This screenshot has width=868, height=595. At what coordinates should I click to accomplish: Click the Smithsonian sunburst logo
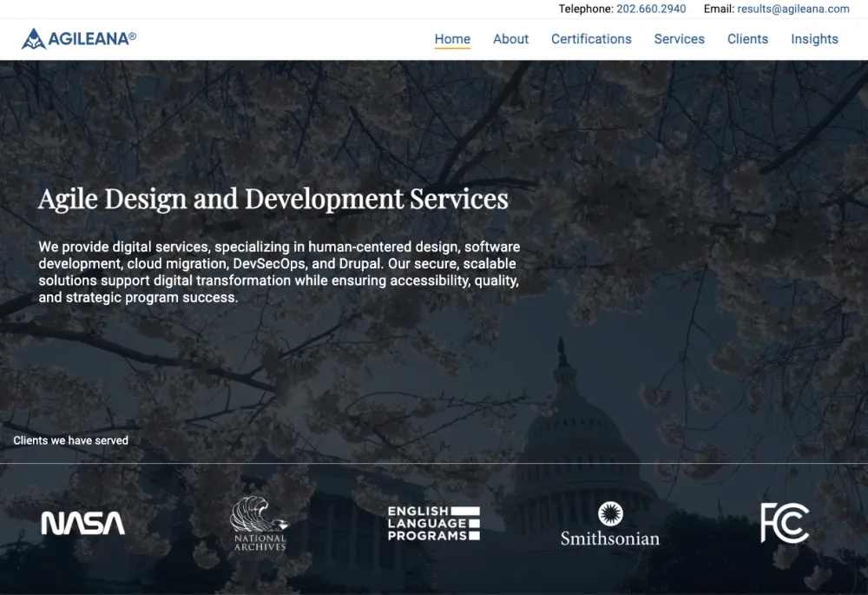610,512
